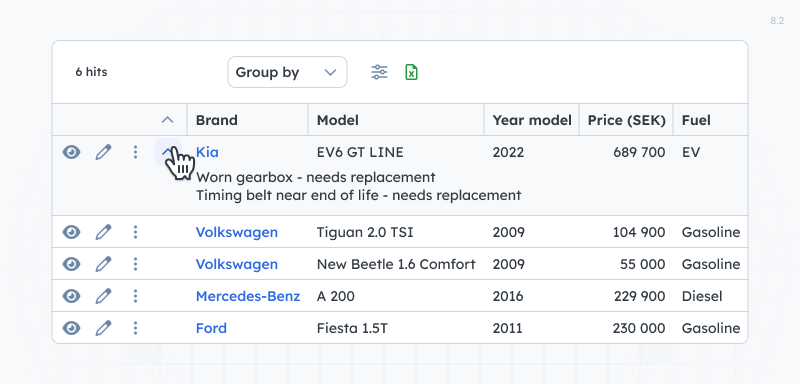Edit the Tiguan 2.0 TSI row
This screenshot has height=384, width=800.
point(103,232)
